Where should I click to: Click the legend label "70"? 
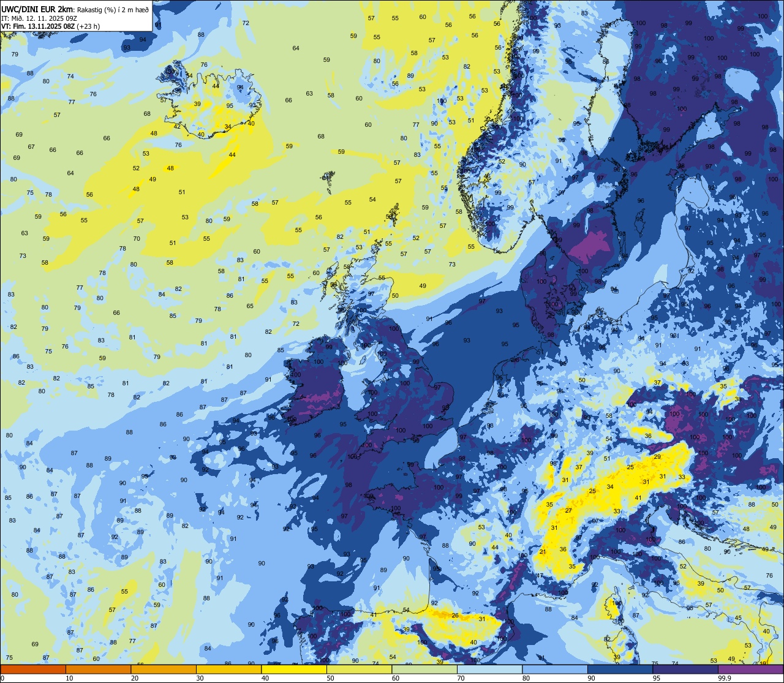[461, 678]
